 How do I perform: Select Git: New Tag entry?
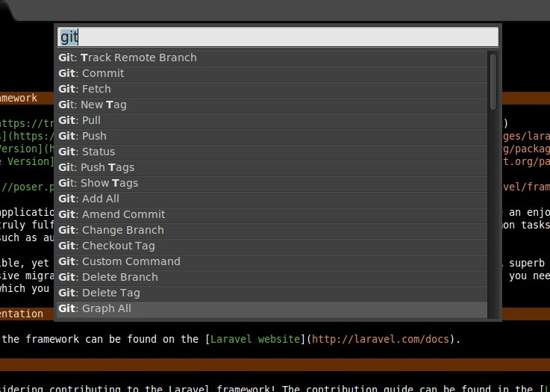point(272,105)
